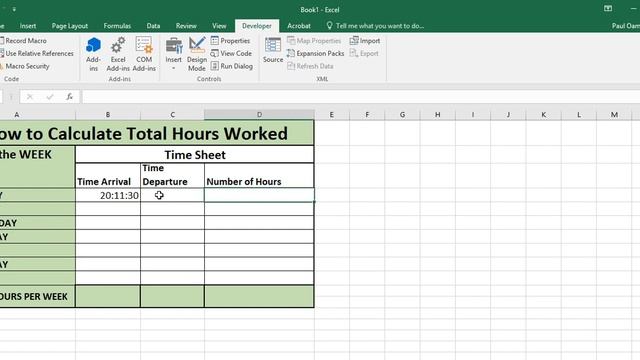Toggle Use Relative References
640x360 pixels.
point(37,53)
